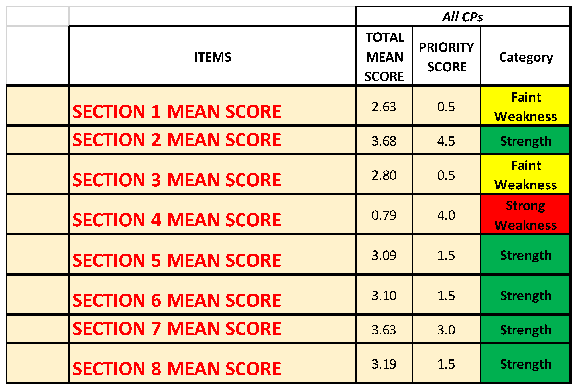Select Section 1's yellow Faint Weakness cell
The width and height of the screenshot is (578, 392).
pyautogui.click(x=525, y=107)
